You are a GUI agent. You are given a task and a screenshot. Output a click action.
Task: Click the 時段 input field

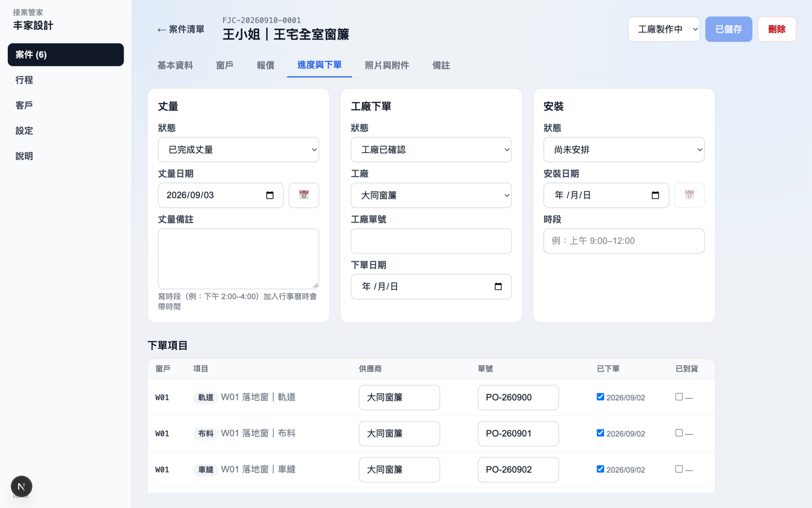[624, 241]
